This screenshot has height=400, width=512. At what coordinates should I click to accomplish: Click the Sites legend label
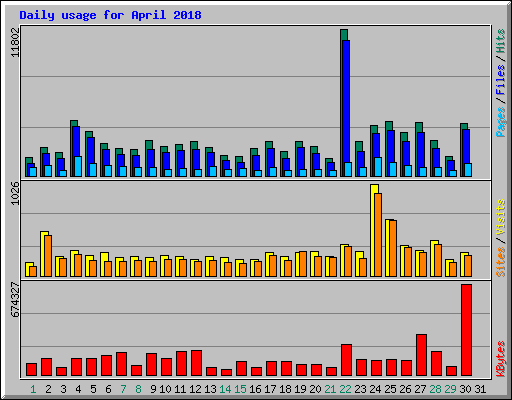[500, 262]
